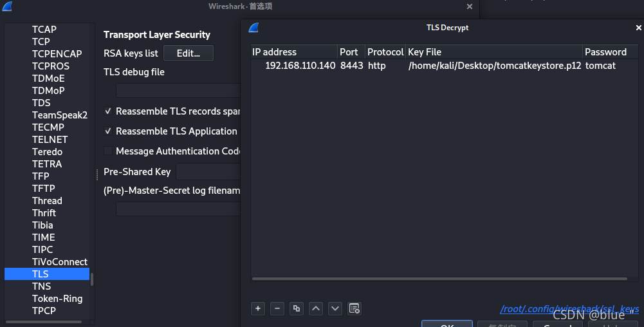Viewport: 644px width, 327px height.
Task: Copy the selected key entry
Action: coord(297,308)
